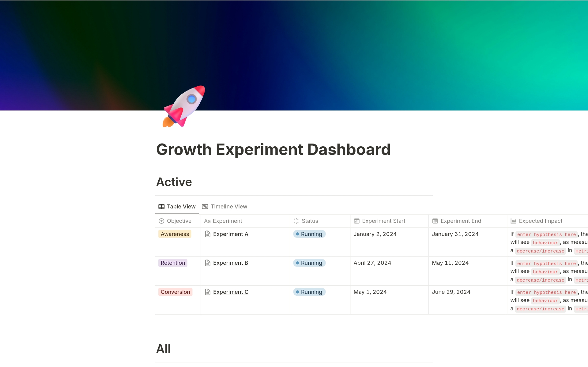Image resolution: width=588 pixels, height=367 pixels.
Task: Open Awareness objective tag dropdown
Action: [175, 234]
